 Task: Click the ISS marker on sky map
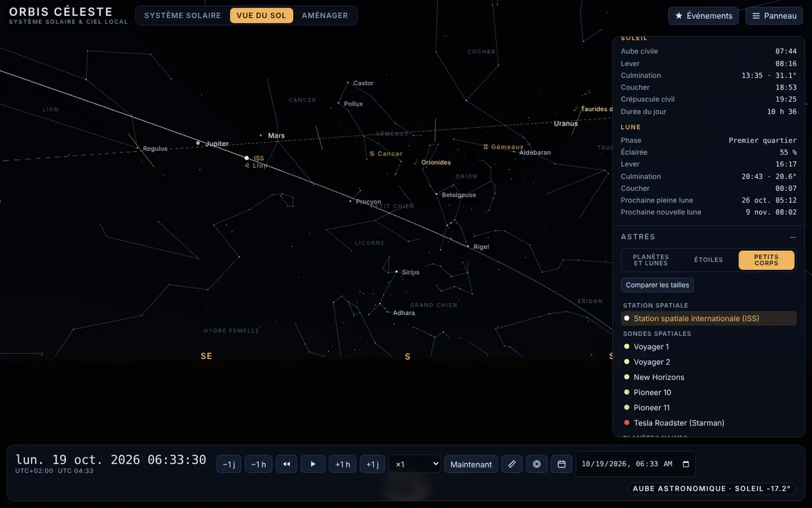tap(247, 157)
